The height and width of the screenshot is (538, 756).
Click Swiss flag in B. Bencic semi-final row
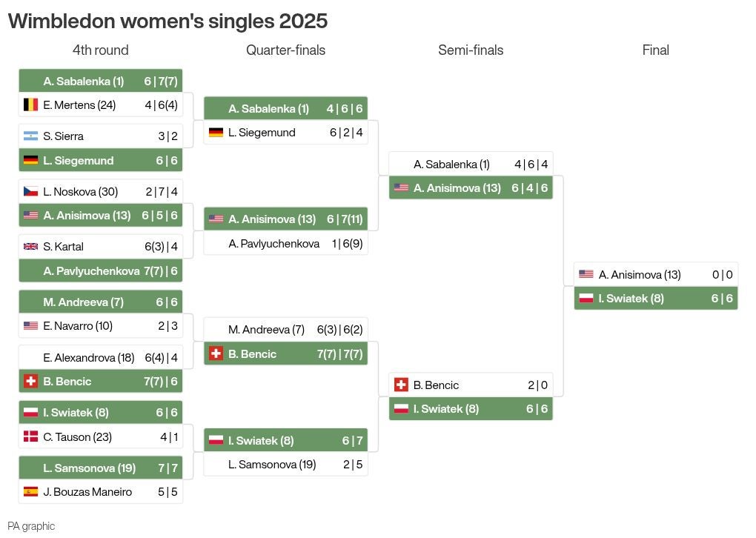401,385
